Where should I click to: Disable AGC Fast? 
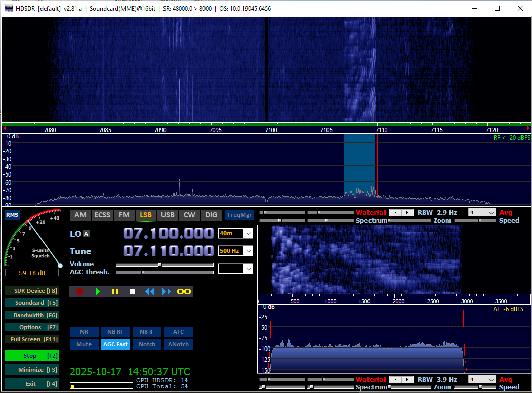point(115,344)
